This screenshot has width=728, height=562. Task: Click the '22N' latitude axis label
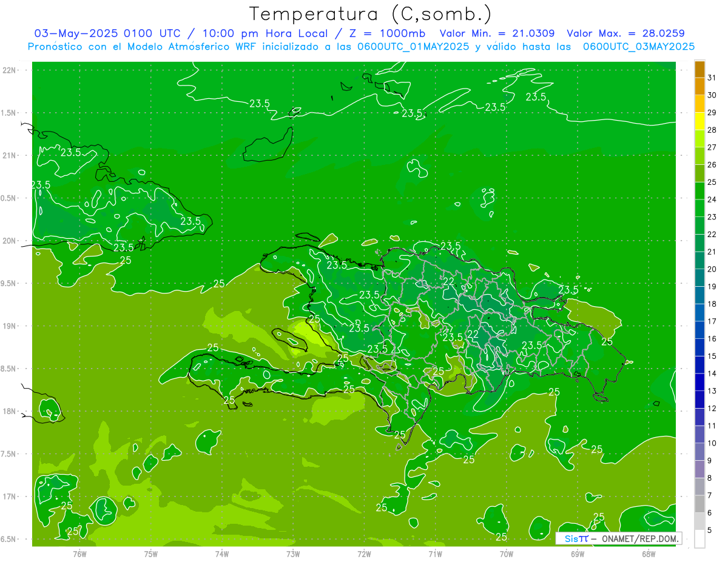pyautogui.click(x=8, y=70)
